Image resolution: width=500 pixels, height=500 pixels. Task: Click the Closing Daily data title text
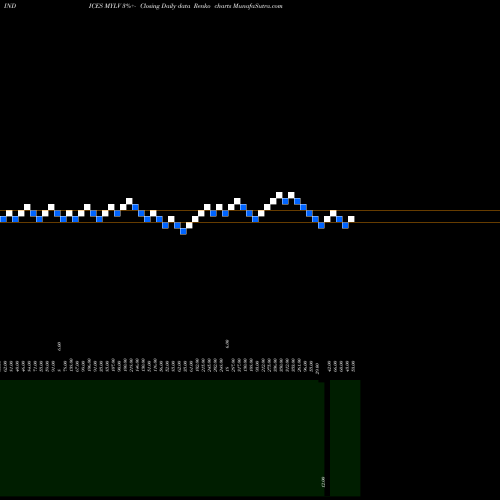click(165, 6)
